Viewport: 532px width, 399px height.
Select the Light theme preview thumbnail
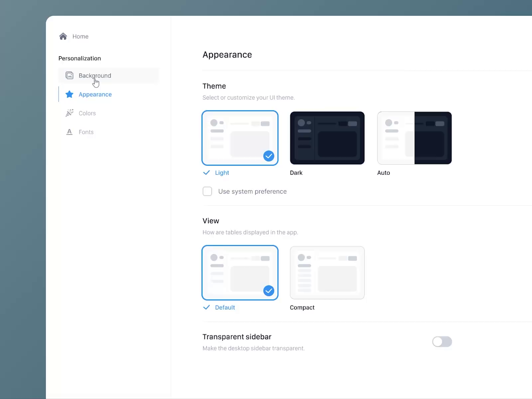tap(240, 138)
